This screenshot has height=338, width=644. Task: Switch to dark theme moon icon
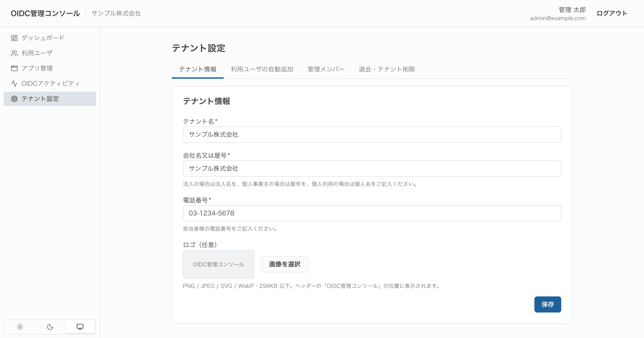[50, 327]
